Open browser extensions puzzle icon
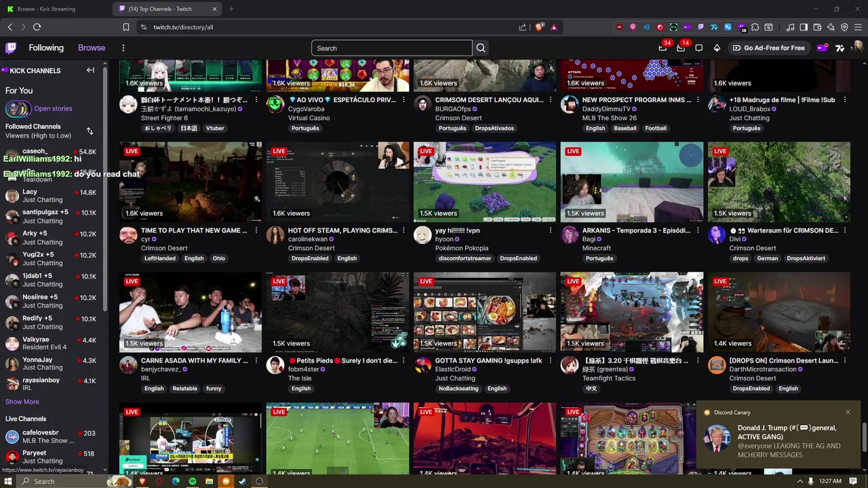 pyautogui.click(x=755, y=27)
